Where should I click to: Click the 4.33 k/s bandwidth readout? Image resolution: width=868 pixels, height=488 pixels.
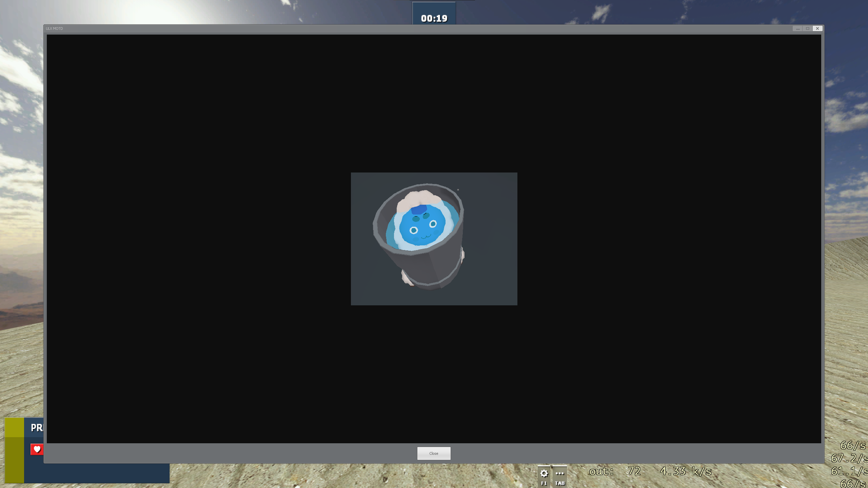[x=686, y=471]
